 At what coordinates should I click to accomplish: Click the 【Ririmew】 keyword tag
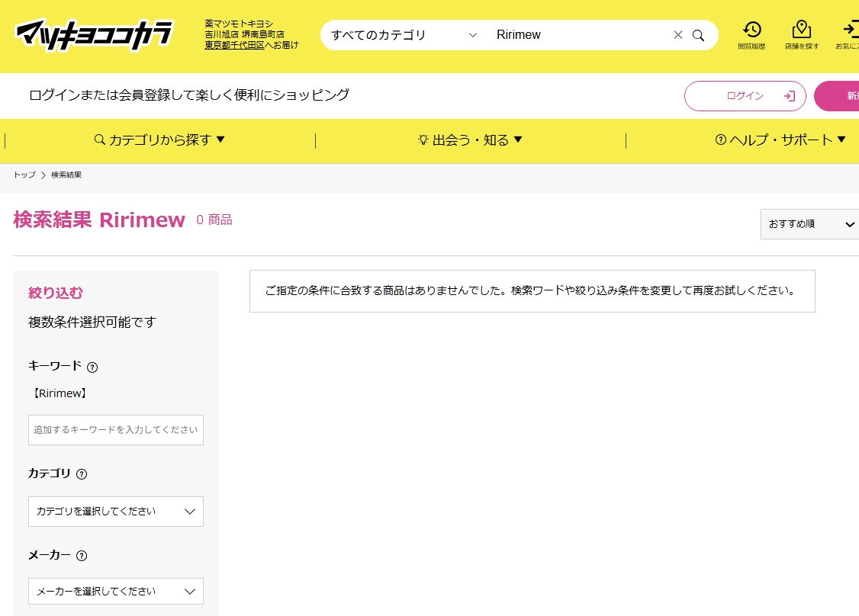60,393
